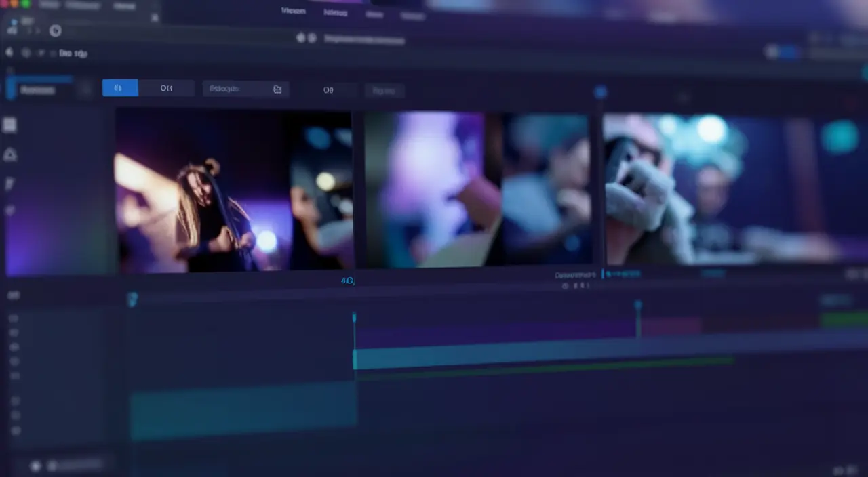Open the folder icon in the search field
This screenshot has height=477, width=868.
tap(277, 89)
